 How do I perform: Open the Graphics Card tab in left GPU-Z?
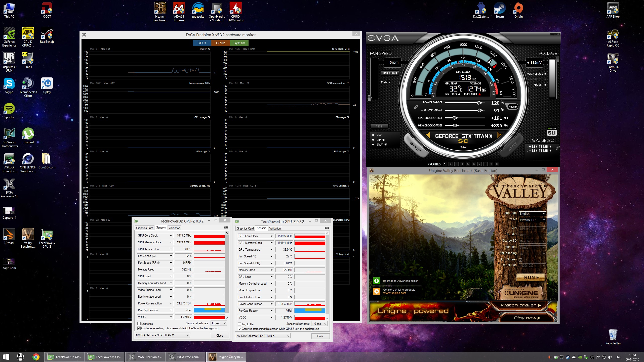145,228
